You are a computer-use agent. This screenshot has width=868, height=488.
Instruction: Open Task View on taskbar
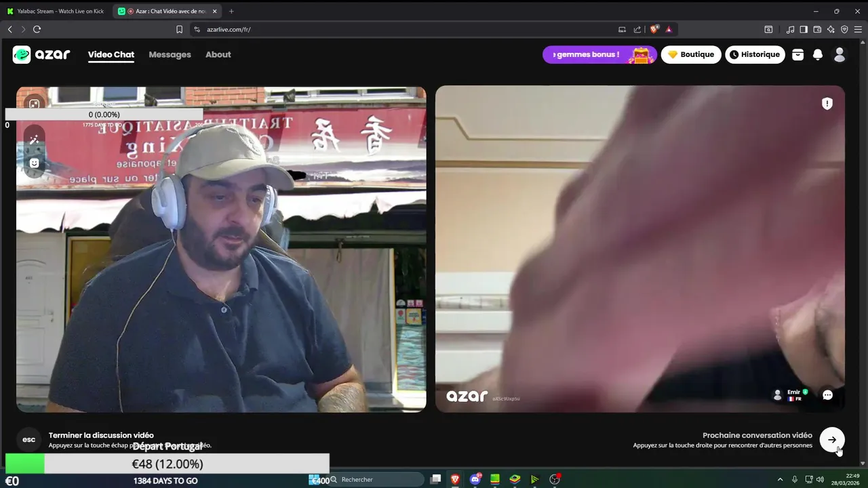435,479
